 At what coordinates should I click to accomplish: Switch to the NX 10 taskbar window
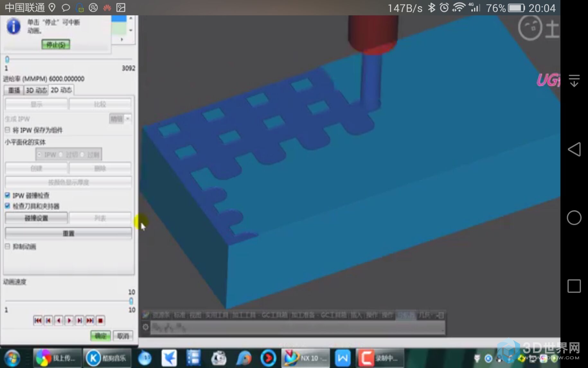(x=306, y=358)
